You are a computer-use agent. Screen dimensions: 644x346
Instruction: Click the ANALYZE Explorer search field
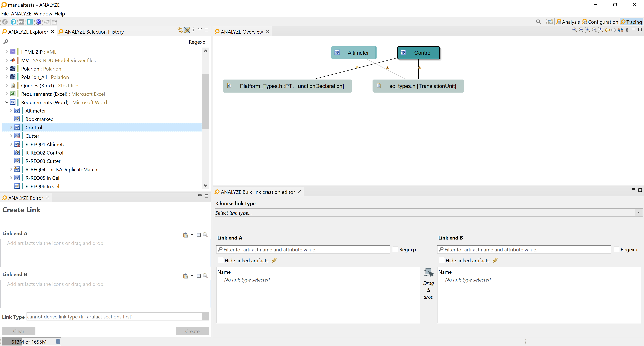coord(91,42)
